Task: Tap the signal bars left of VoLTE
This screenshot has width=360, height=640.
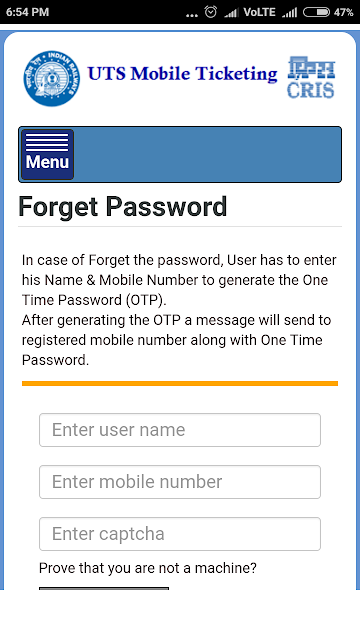Action: click(x=231, y=13)
